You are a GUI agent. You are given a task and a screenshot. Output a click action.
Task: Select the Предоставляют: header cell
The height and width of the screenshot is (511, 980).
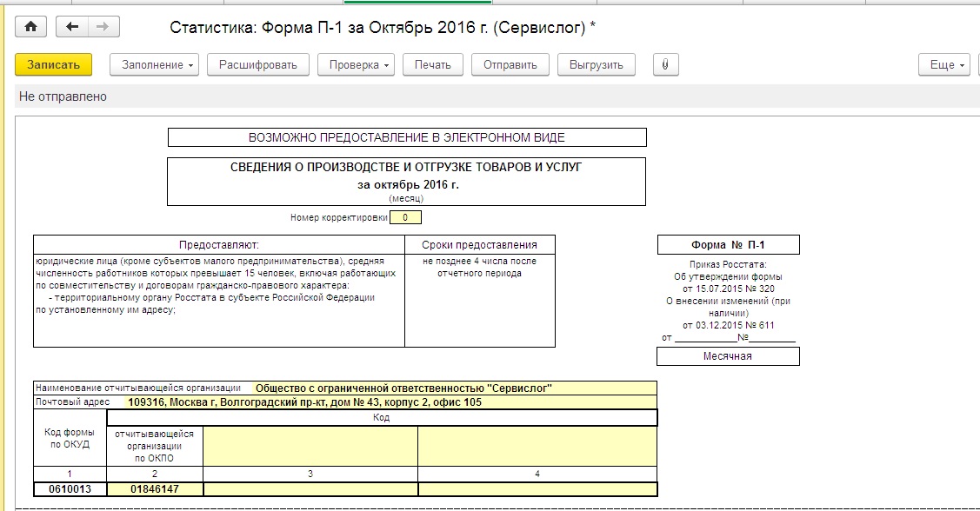coord(219,245)
